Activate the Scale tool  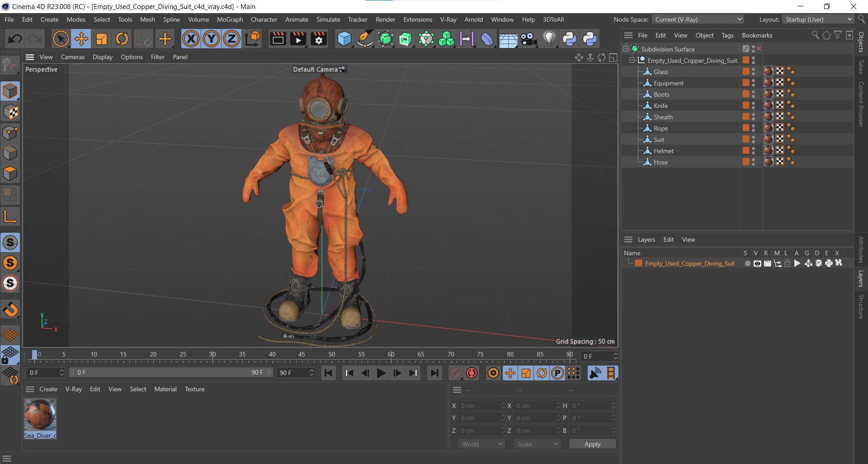[x=102, y=39]
